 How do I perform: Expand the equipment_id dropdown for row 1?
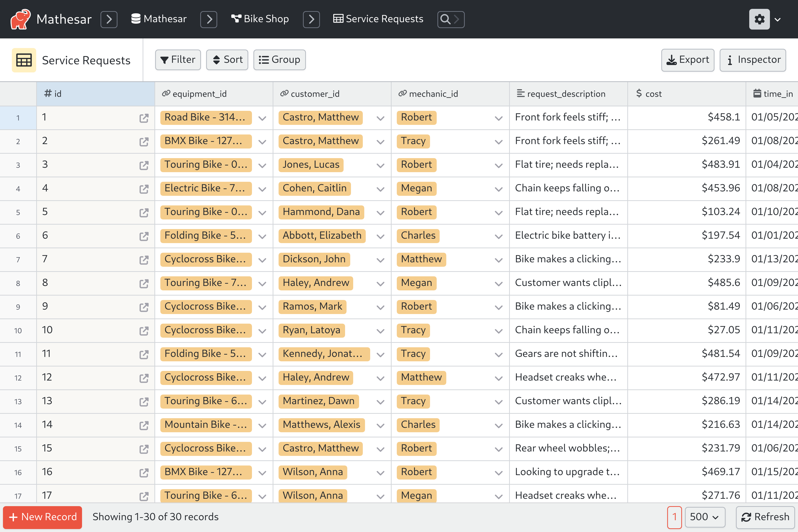[x=264, y=117]
